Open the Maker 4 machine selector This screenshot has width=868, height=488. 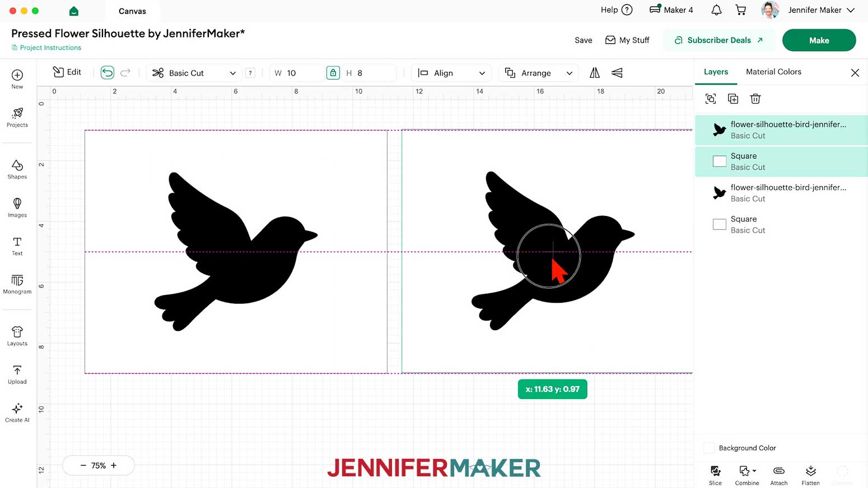pos(671,10)
